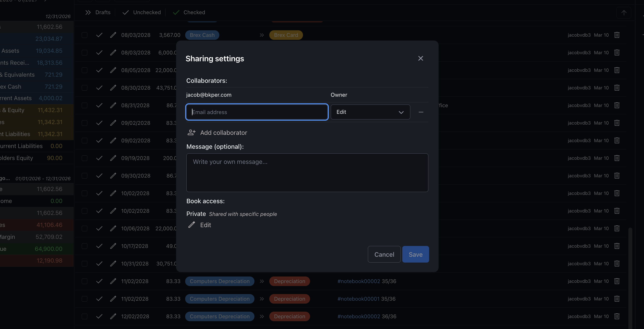Edit the 08/03/2028 3,567.00 transaction pencil
This screenshot has height=329, width=644.
pyautogui.click(x=113, y=35)
